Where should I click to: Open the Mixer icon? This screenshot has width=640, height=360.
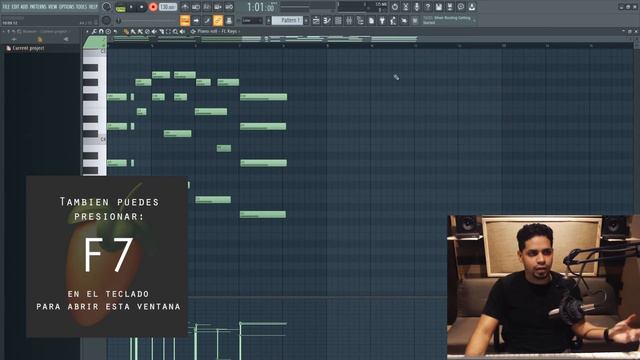point(349,20)
